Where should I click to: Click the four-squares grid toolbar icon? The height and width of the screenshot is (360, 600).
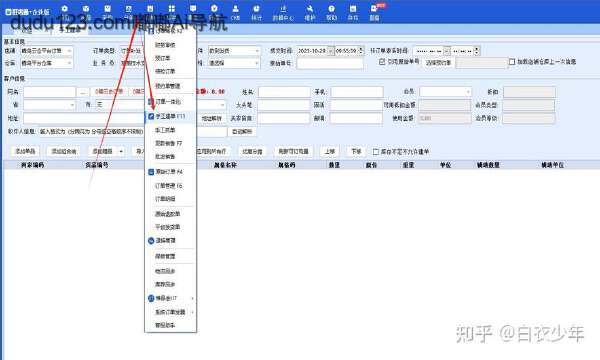[x=171, y=12]
